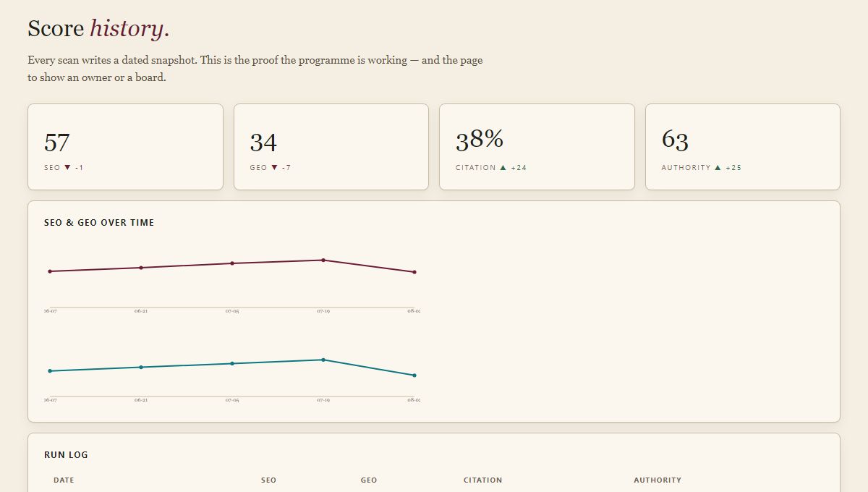868x492 pixels.
Task: Click the up triangle beside CITATION
Action: (503, 168)
